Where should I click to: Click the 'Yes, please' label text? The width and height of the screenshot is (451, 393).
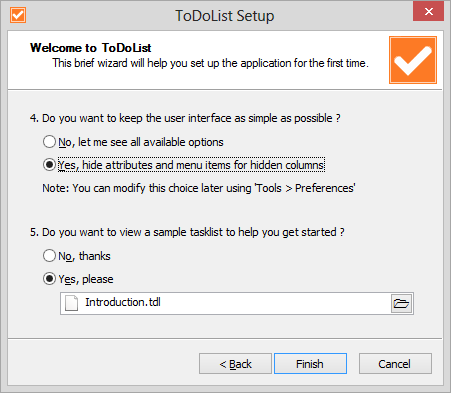(x=86, y=279)
